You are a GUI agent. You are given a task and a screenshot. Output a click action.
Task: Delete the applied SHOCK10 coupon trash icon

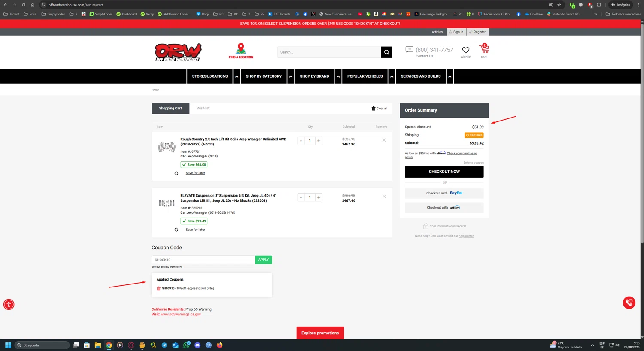click(158, 288)
